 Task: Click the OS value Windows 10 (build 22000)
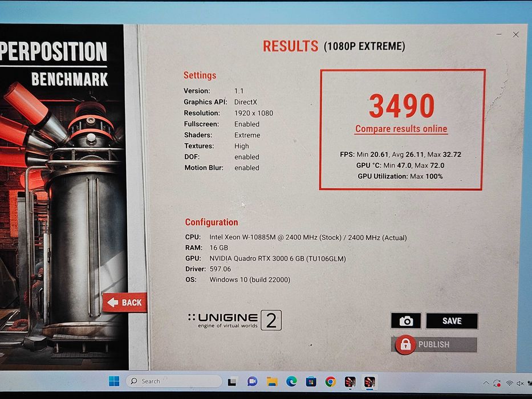click(250, 280)
